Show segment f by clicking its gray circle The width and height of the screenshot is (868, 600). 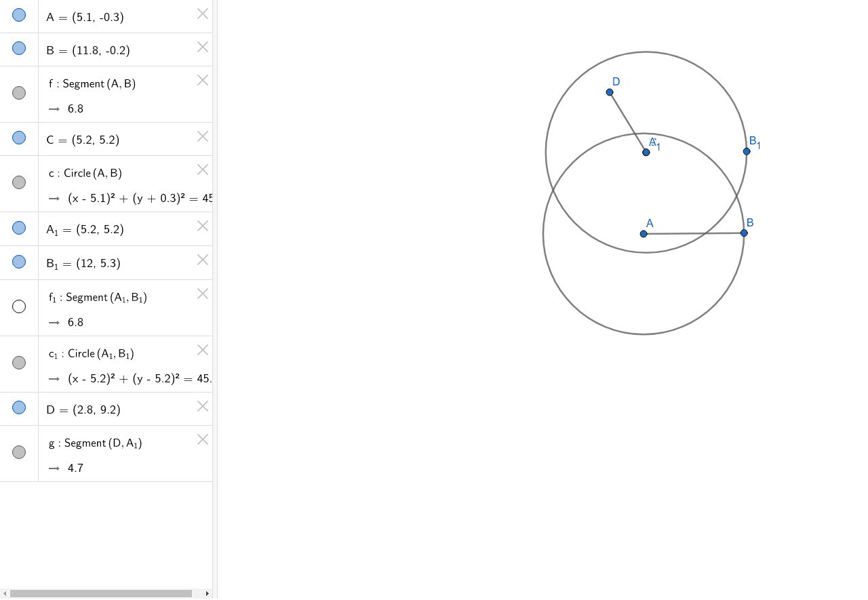(19, 93)
